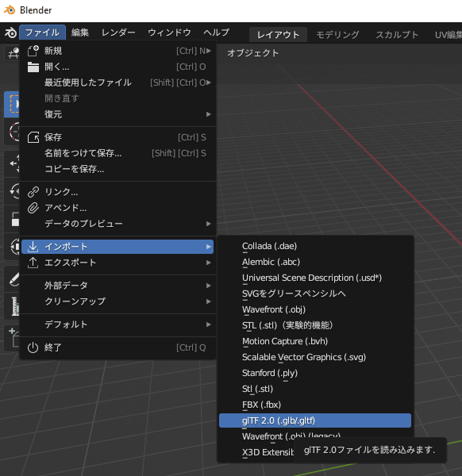The image size is (462, 476).
Task: Click the power icon beside 終了
Action: [x=33, y=347]
